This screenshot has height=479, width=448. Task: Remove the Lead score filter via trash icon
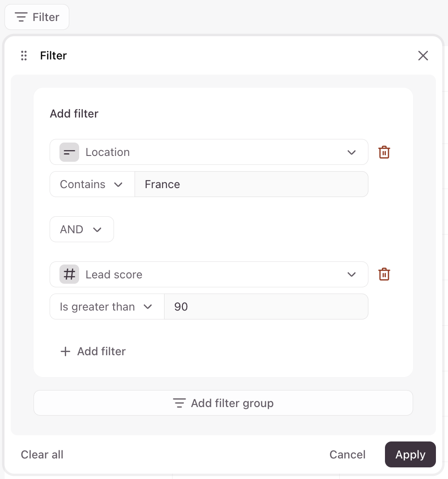pyautogui.click(x=384, y=274)
